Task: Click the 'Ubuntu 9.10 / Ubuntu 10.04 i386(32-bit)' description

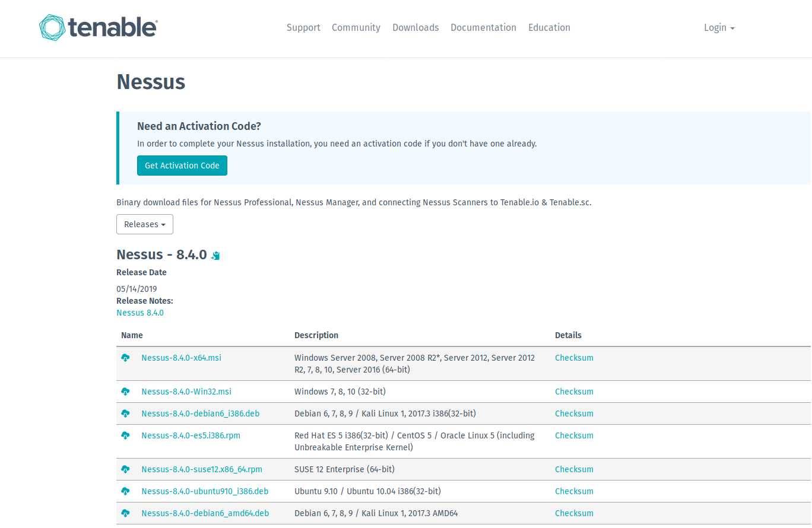Action: (367, 491)
